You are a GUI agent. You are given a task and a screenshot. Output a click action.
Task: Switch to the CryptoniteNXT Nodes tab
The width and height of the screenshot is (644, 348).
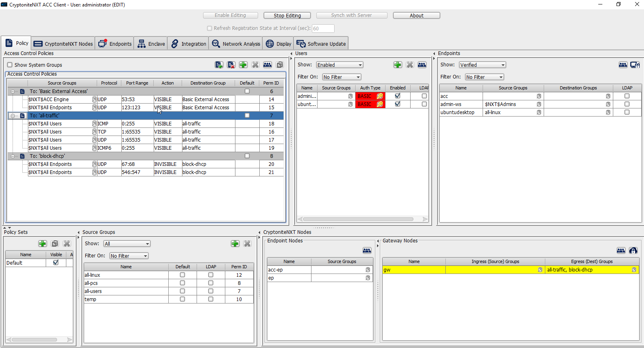(x=63, y=44)
